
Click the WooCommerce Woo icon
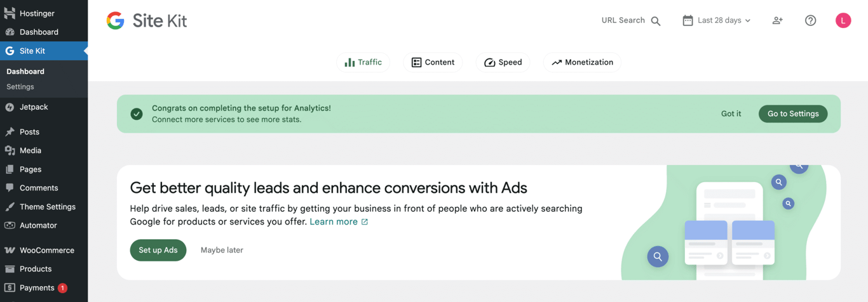coord(10,250)
